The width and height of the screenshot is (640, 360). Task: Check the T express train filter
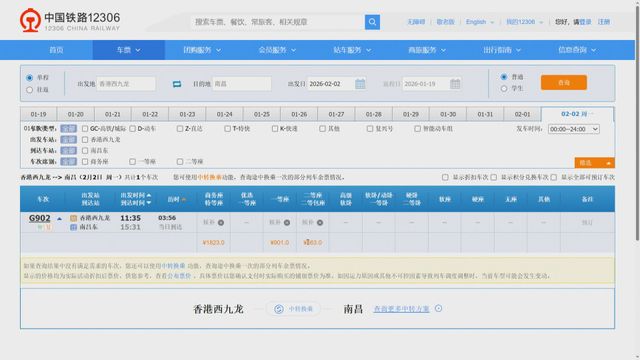click(x=227, y=129)
